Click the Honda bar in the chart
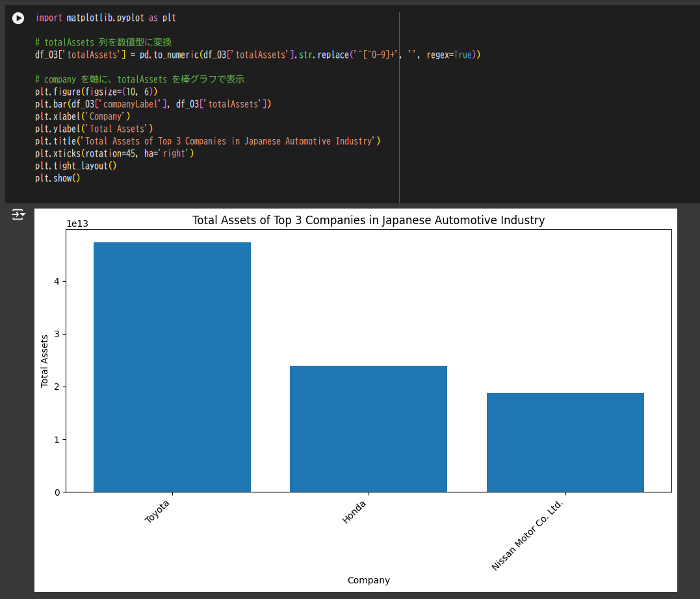 click(369, 429)
